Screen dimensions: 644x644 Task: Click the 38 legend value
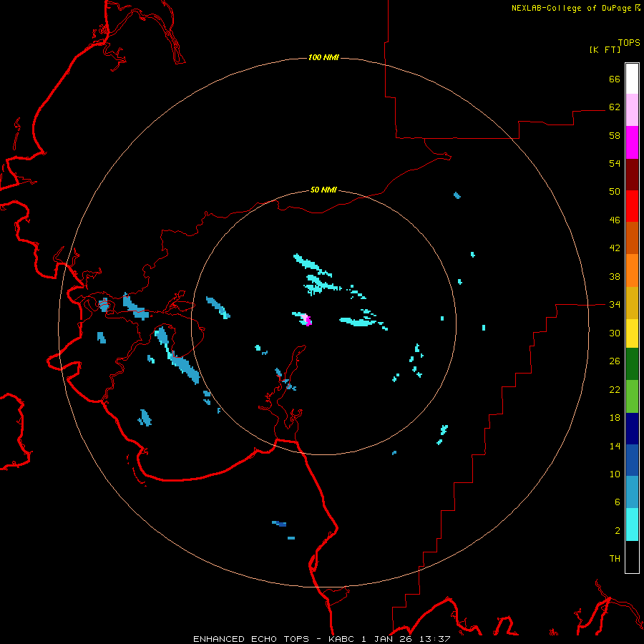615,276
